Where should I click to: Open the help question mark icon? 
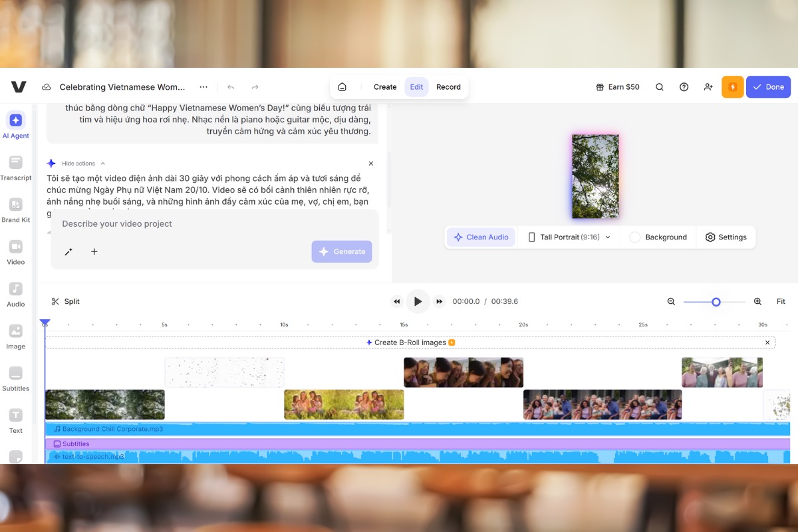point(684,87)
